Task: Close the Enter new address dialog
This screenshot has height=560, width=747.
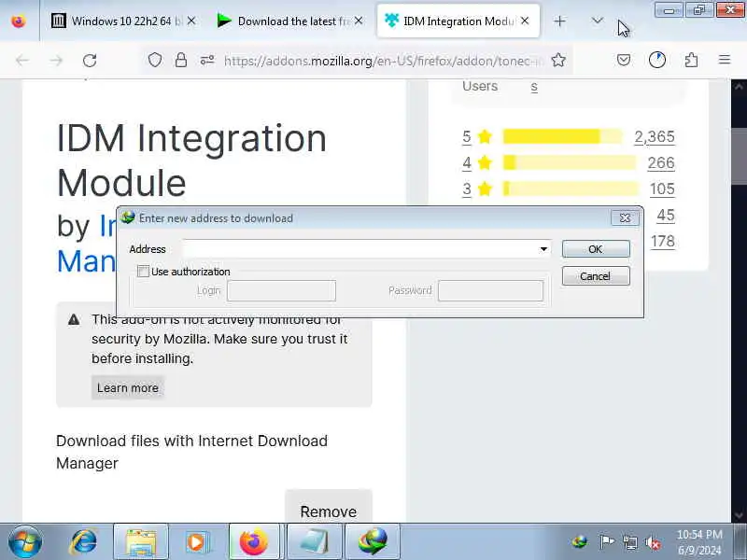Action: (x=625, y=218)
